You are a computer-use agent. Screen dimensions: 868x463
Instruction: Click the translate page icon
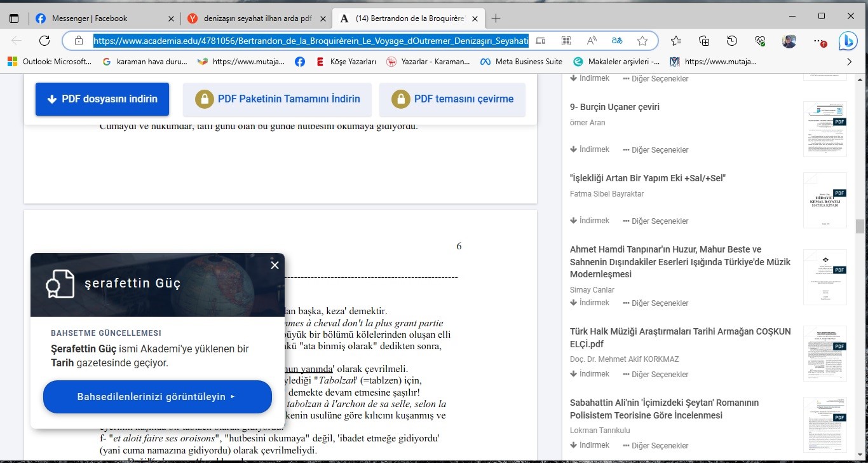[x=616, y=41]
